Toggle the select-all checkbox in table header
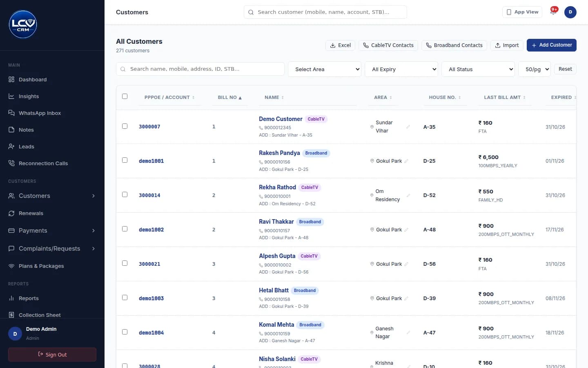The height and width of the screenshot is (368, 588). point(125,96)
